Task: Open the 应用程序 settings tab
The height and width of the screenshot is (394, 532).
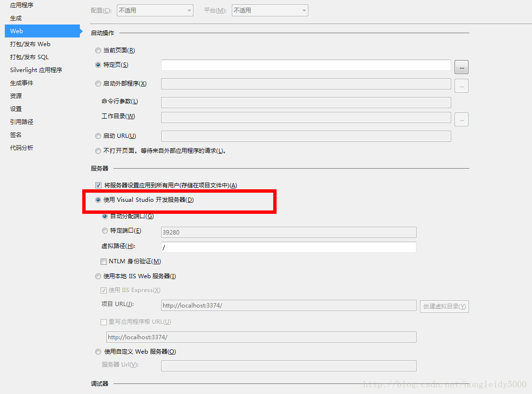Action: [22, 5]
